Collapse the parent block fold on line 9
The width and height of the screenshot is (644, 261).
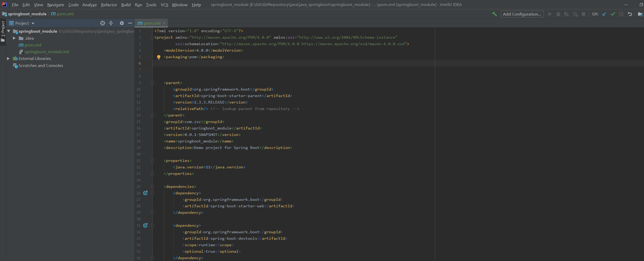tap(152, 83)
